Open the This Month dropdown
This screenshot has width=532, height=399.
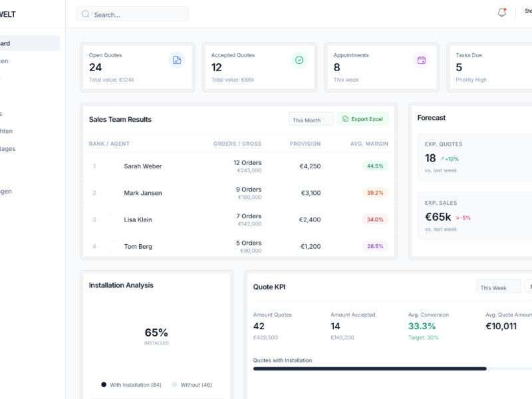point(311,120)
